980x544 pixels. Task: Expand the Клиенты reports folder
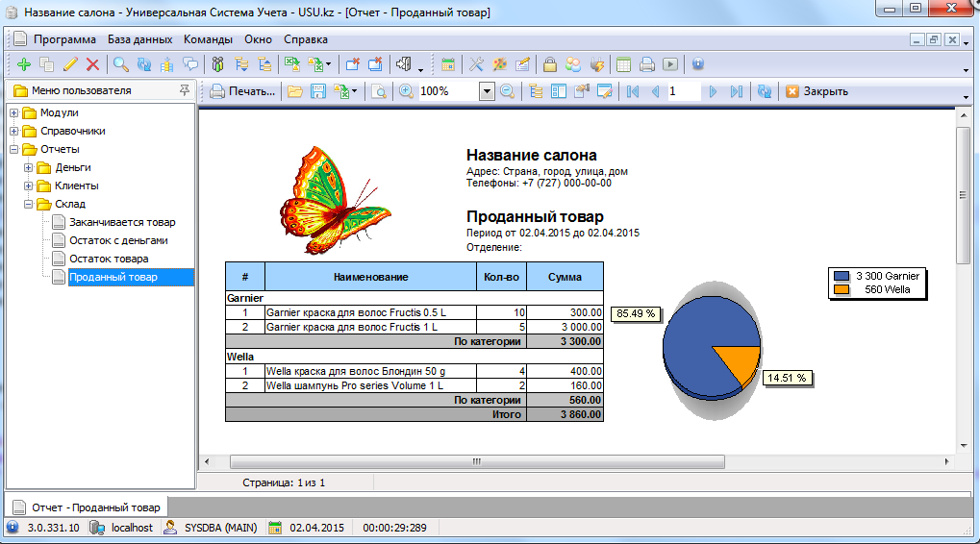(28, 185)
